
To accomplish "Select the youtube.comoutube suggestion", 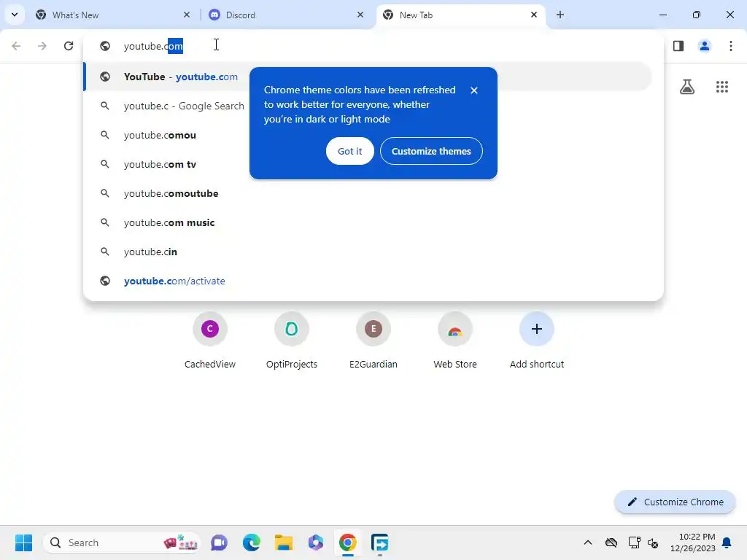I will pyautogui.click(x=373, y=193).
